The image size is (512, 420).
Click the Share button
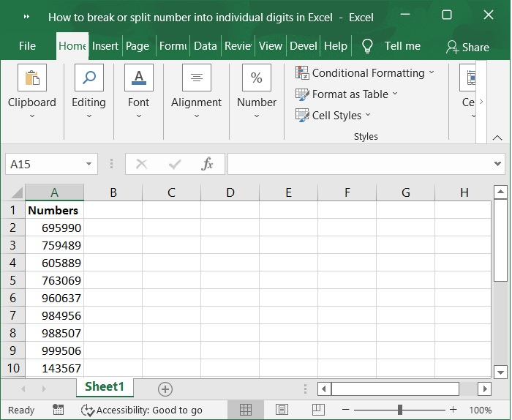pyautogui.click(x=467, y=47)
